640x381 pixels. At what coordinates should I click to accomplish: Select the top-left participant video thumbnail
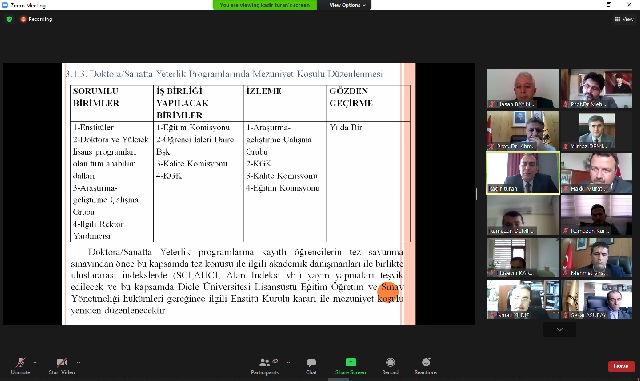[x=523, y=88]
